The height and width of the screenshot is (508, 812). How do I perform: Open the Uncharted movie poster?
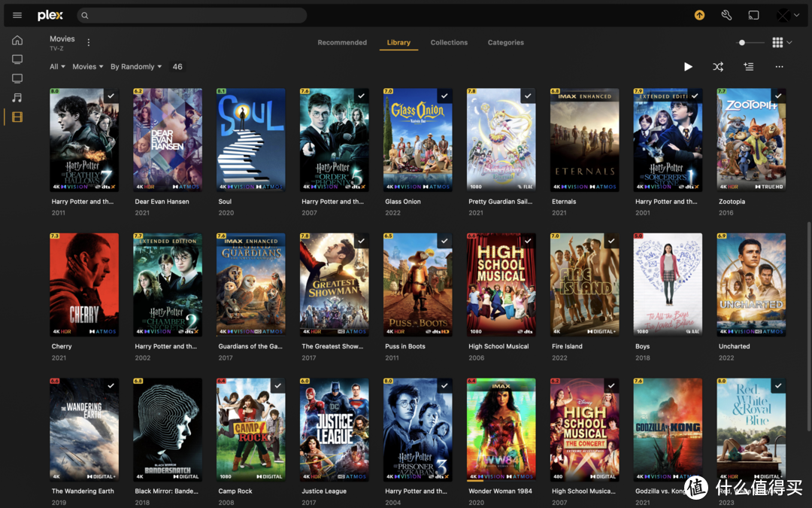pyautogui.click(x=751, y=284)
